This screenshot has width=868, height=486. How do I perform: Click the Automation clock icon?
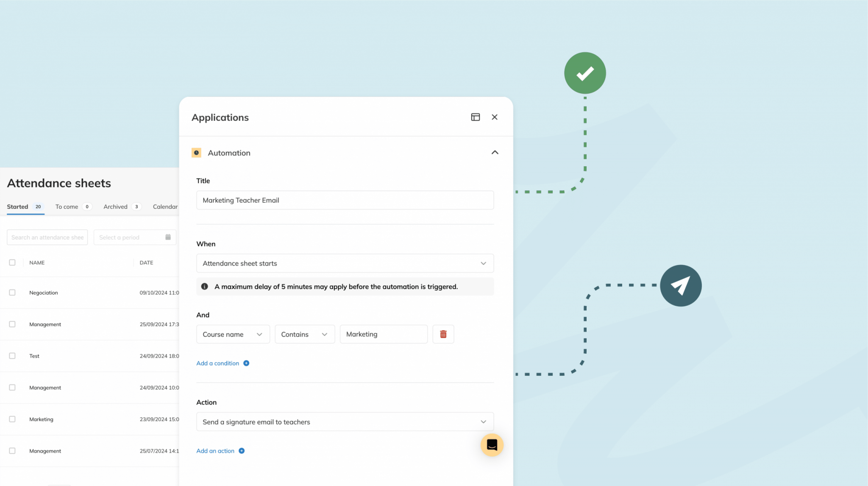coord(197,153)
